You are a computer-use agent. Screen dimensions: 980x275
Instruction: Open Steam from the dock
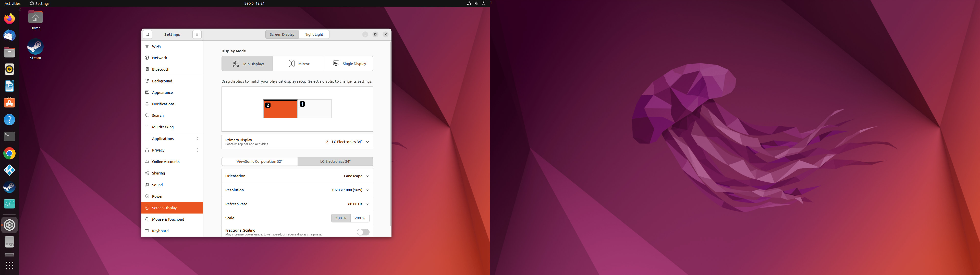point(9,187)
